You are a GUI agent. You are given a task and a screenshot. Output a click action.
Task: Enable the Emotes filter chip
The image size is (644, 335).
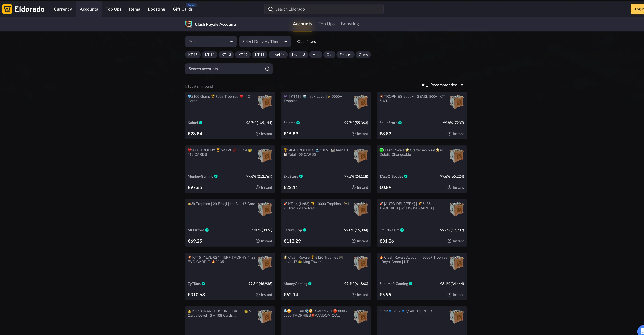click(x=345, y=55)
